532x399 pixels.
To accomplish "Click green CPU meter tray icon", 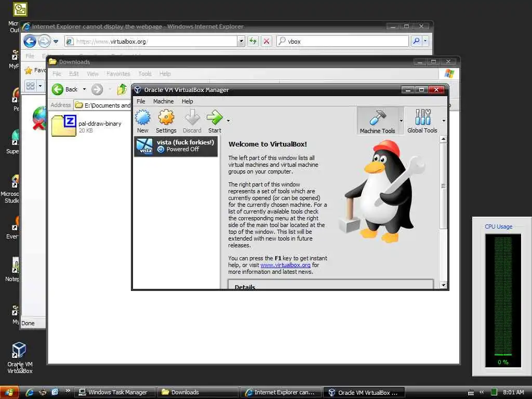I will pos(494,392).
